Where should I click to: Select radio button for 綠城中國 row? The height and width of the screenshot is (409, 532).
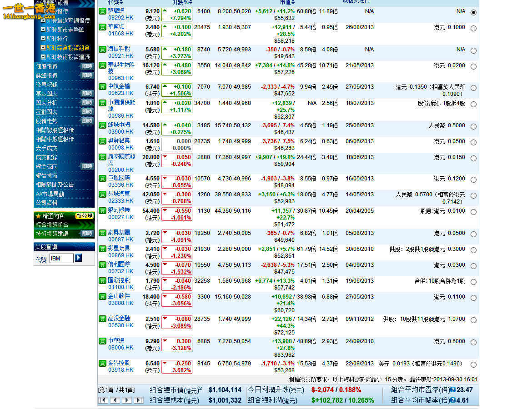click(474, 127)
